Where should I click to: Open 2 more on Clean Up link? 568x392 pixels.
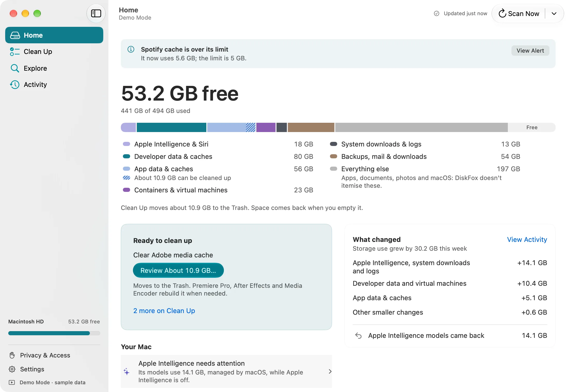[x=164, y=311]
